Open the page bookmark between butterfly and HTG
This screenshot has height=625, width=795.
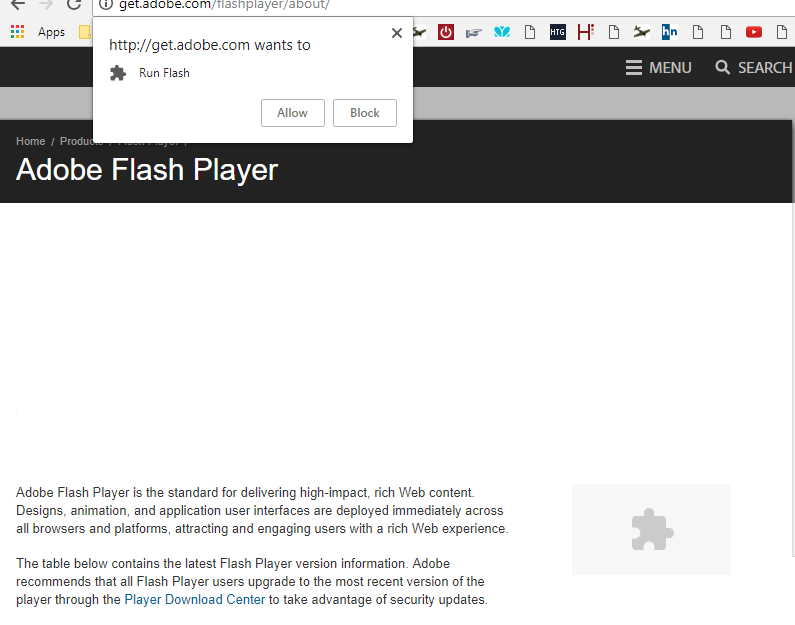[530, 32]
